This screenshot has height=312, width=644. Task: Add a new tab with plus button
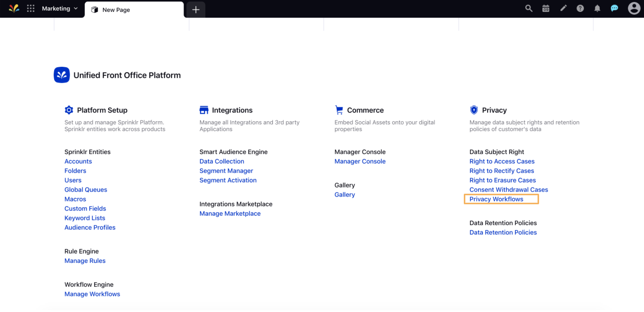tap(196, 9)
